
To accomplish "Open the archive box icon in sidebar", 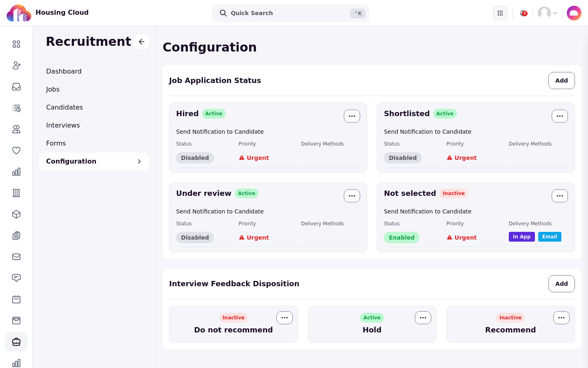I will 16,321.
